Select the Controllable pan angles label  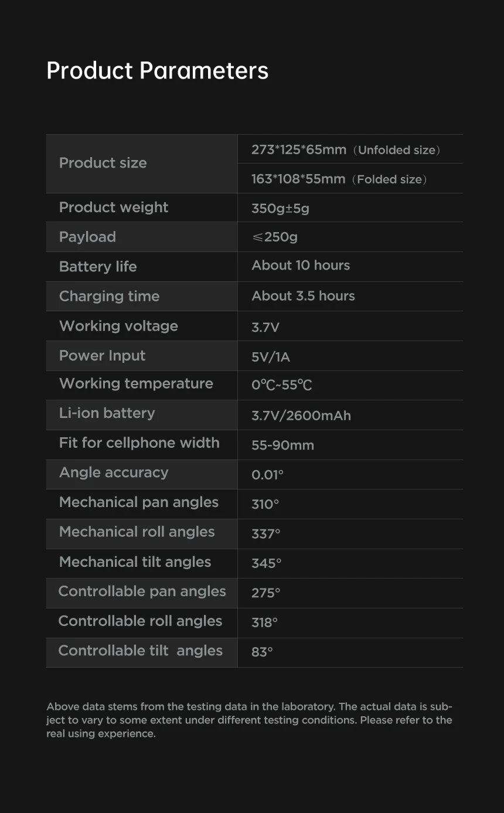click(x=142, y=591)
